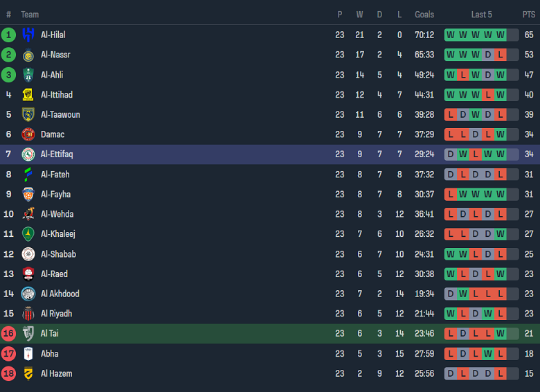540x392 pixels.
Task: Open the Al Riyadh club crest
Action: [x=28, y=314]
